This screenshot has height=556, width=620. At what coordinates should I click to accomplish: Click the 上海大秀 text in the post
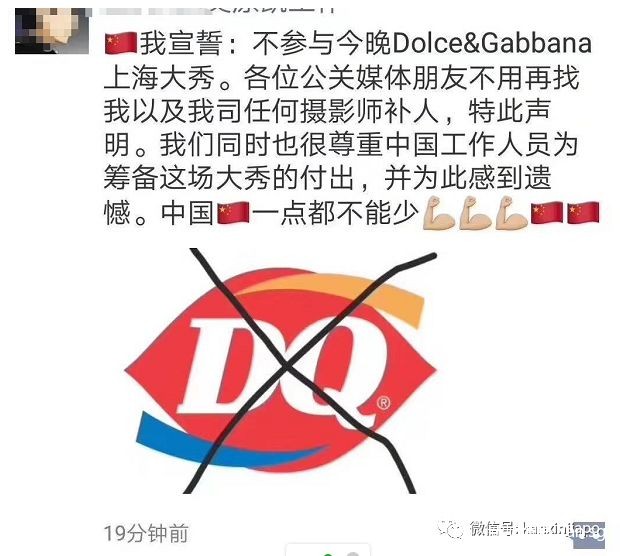(159, 78)
